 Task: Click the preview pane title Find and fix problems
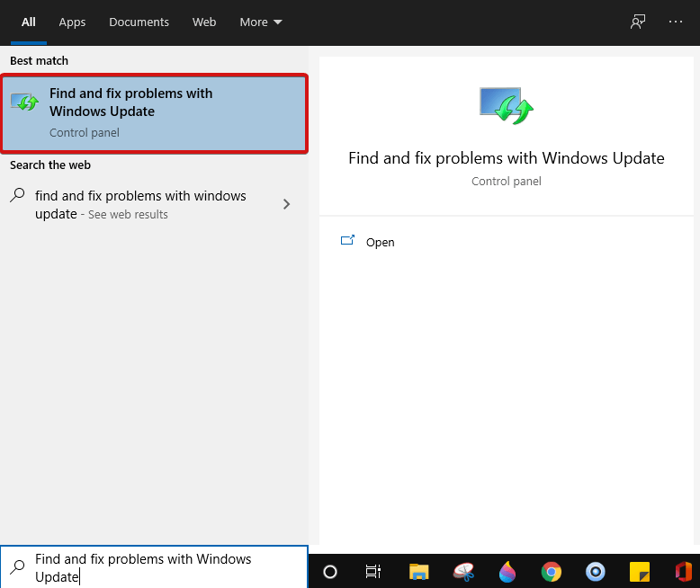(507, 158)
